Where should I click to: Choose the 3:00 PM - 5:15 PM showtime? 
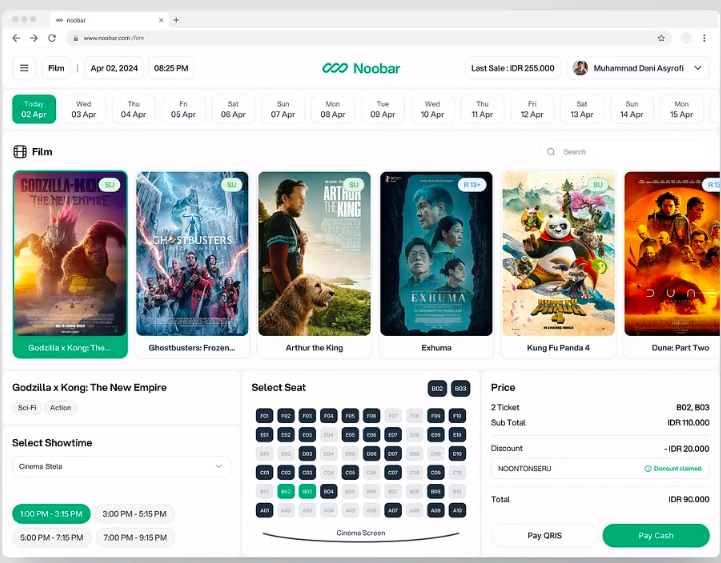coord(134,514)
